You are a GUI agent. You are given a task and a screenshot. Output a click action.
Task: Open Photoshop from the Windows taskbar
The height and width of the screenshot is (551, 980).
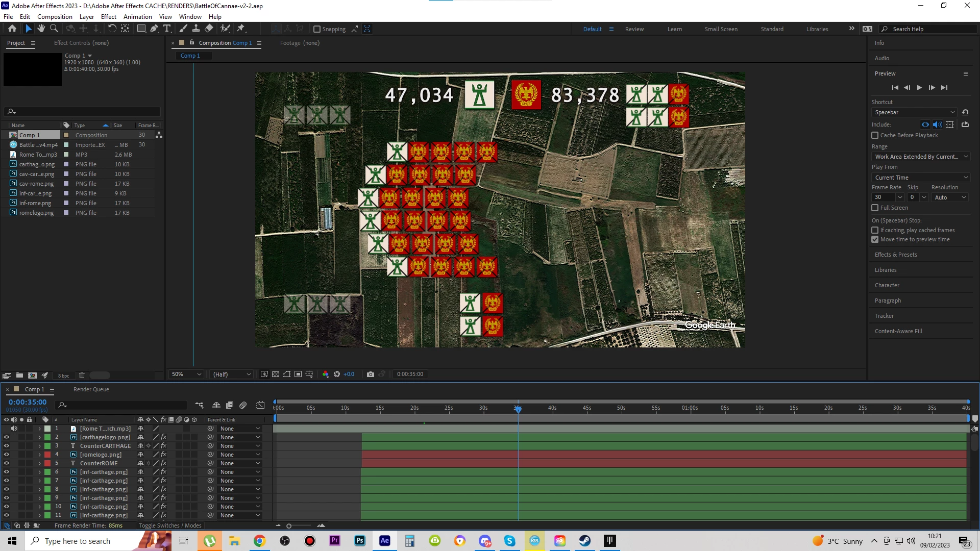[360, 541]
